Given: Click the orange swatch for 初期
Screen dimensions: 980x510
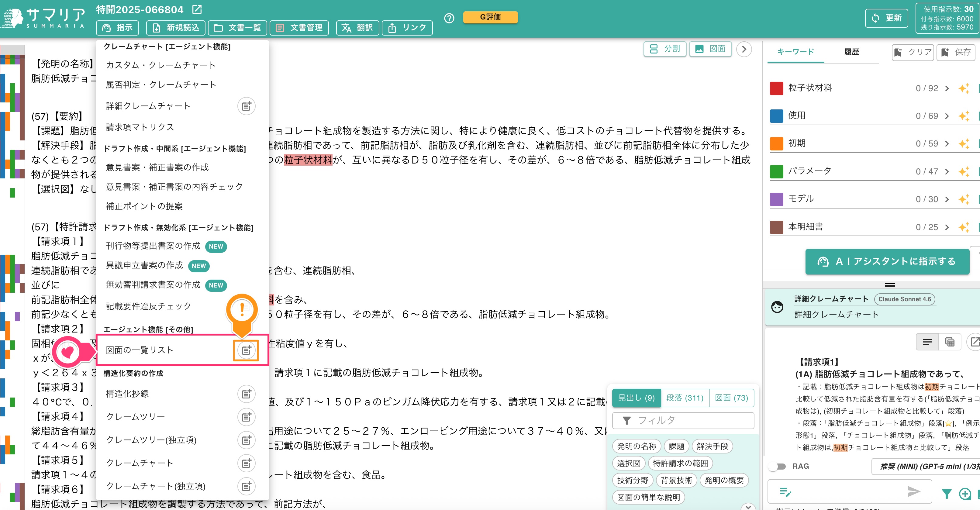Looking at the screenshot, I should click(x=776, y=144).
